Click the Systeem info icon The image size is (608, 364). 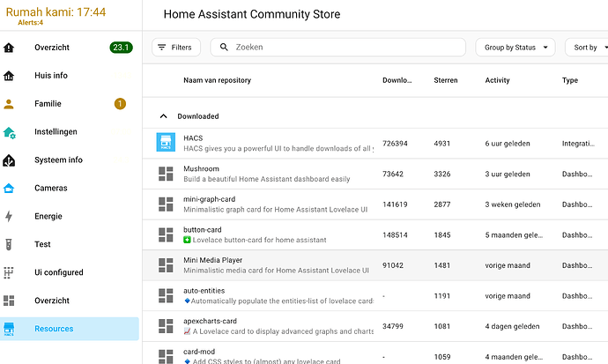click(9, 160)
